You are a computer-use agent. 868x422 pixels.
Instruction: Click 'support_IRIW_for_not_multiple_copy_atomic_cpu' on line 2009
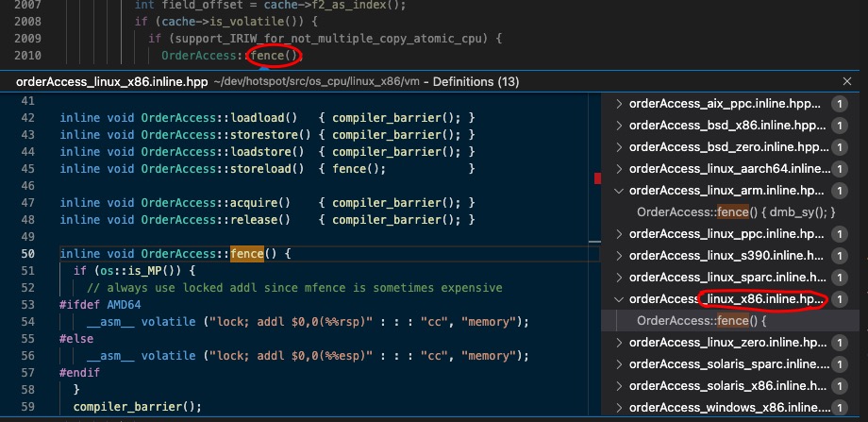point(331,39)
